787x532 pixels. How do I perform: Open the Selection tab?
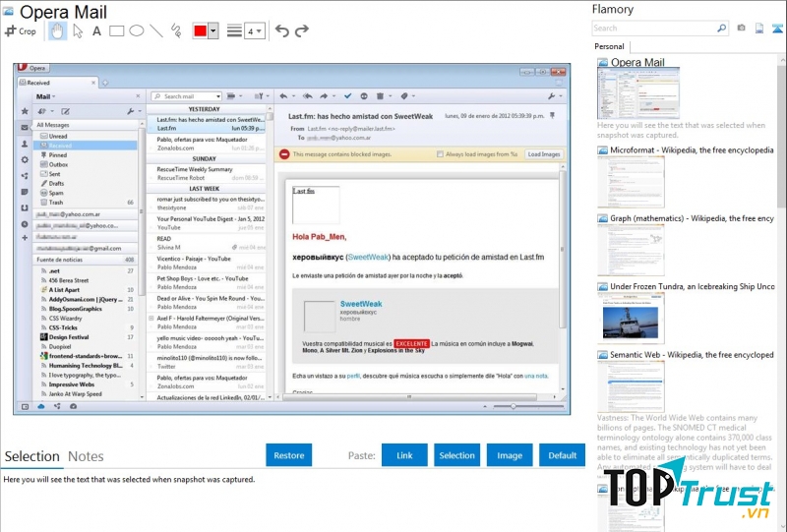coord(32,456)
